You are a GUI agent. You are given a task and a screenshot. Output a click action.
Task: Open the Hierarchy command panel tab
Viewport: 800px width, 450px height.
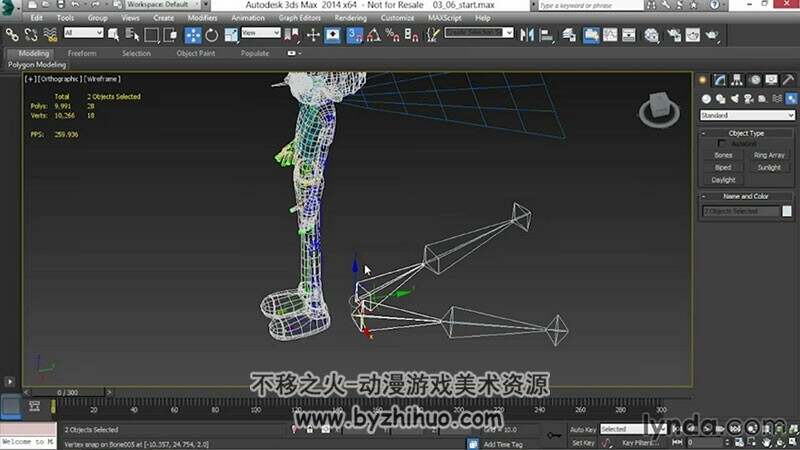[737, 80]
